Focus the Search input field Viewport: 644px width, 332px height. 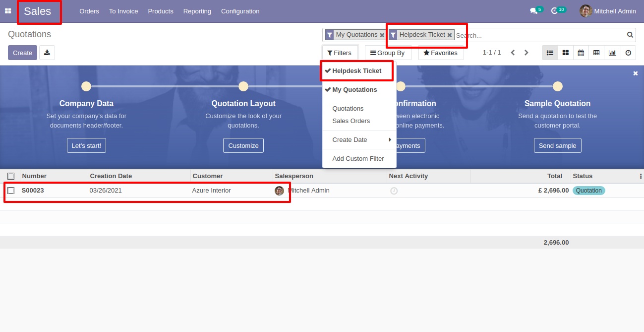(540, 35)
